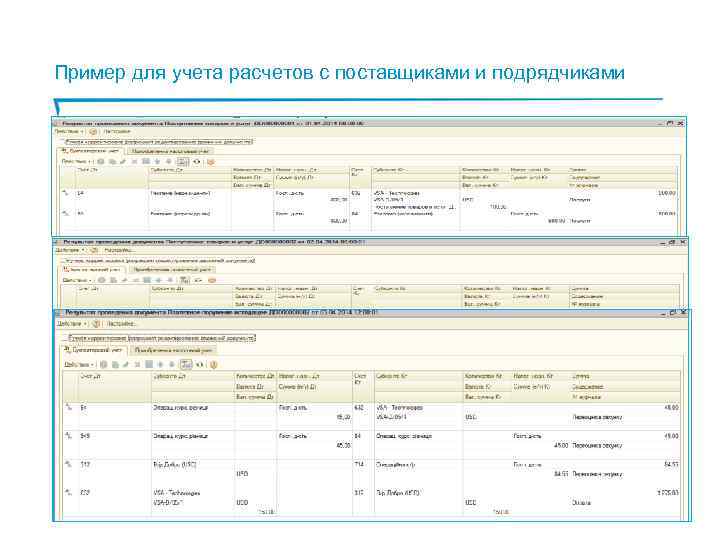
Task: Posting icon at start of account 10 row, topmost window
Action: click(65, 193)
